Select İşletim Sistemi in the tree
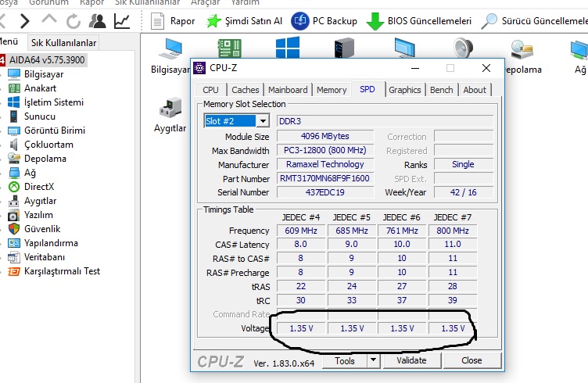The image size is (588, 383). 54,102
